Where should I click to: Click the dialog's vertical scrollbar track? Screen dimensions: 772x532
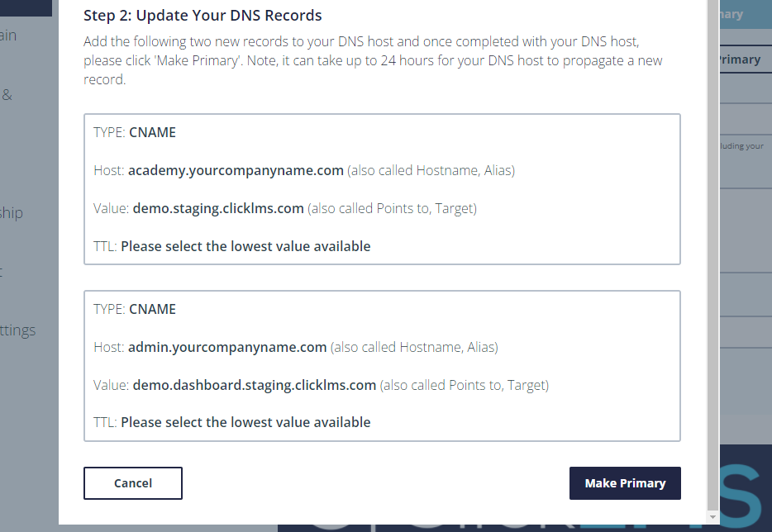(712, 256)
